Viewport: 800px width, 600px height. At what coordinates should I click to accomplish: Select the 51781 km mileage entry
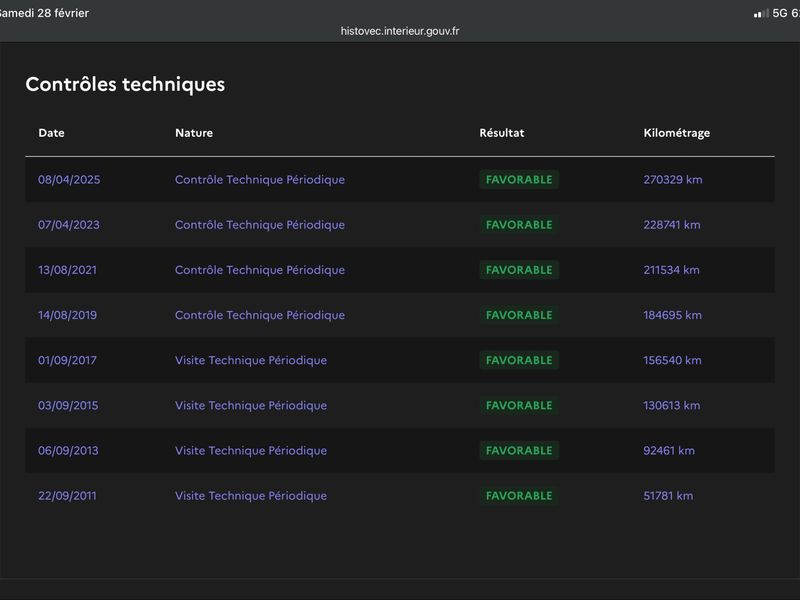[x=668, y=495]
